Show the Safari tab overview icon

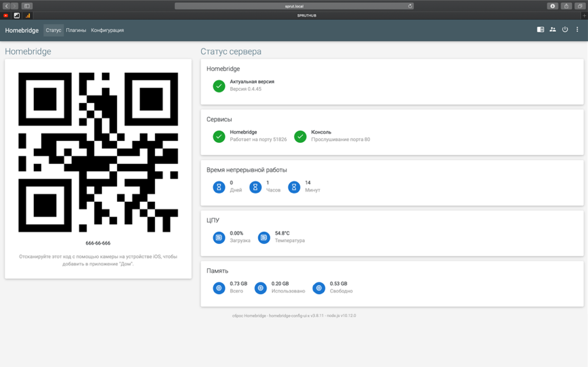580,6
